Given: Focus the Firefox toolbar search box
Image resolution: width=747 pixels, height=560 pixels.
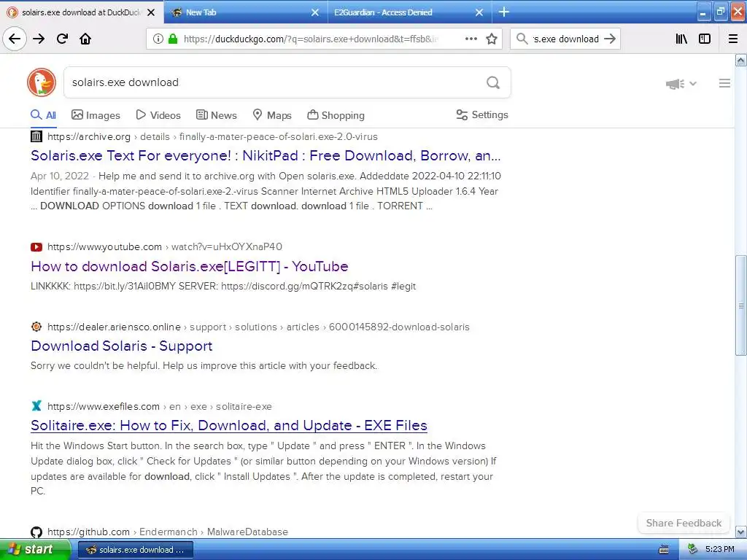Looking at the screenshot, I should tap(565, 39).
